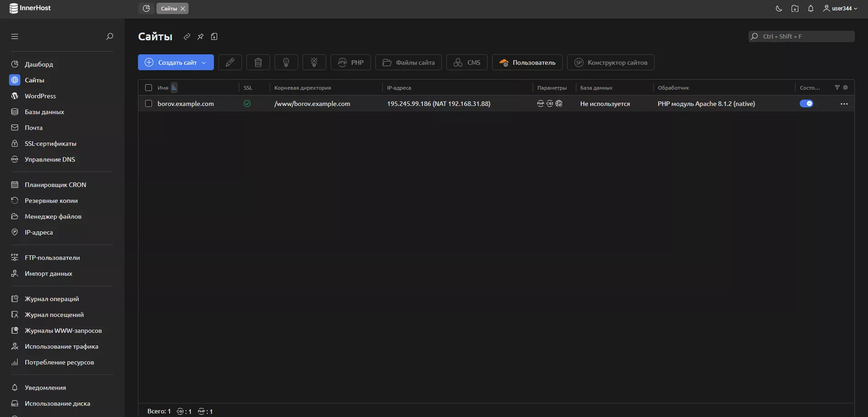Screen dimensions: 868x417
Task: Open notifications via bell icon
Action: tap(811, 9)
